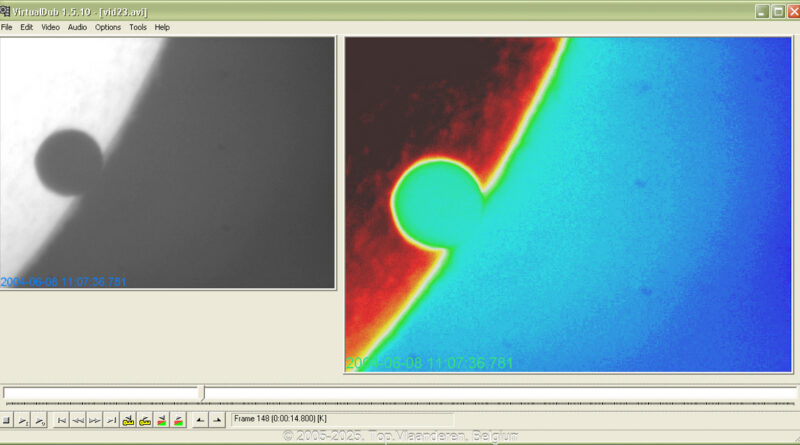Close the VirtualDub window
The width and height of the screenshot is (800, 445).
(794, 11)
